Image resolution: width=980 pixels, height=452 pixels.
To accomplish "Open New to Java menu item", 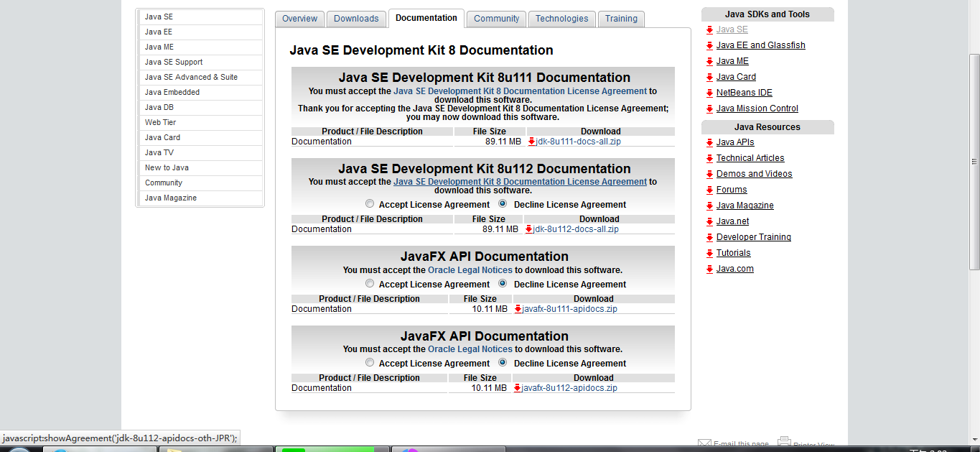I will click(200, 167).
